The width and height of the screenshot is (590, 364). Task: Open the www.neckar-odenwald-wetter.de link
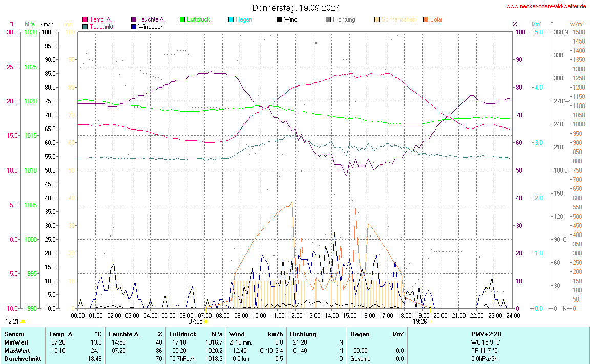click(x=545, y=6)
